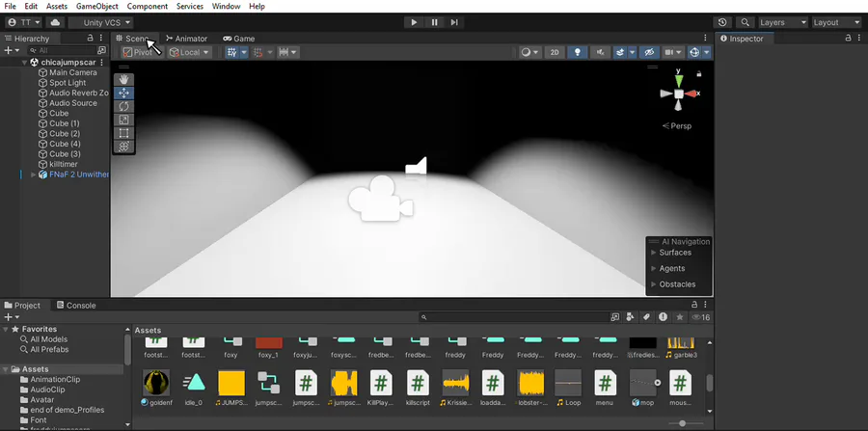The width and height of the screenshot is (868, 431).
Task: Toggle scene gizmo rotation lock
Action: (699, 73)
